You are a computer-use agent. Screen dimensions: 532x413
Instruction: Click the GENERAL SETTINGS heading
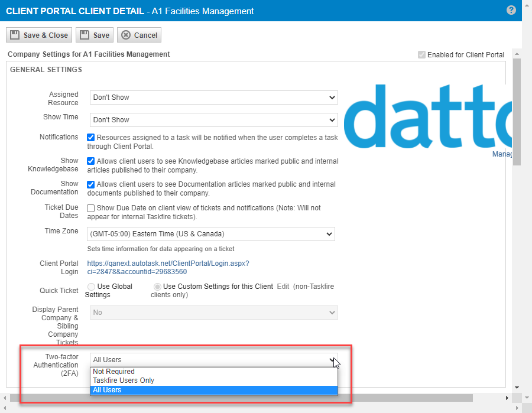click(46, 70)
